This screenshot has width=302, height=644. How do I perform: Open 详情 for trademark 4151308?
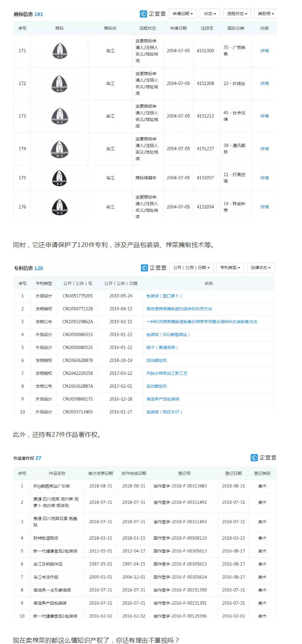click(x=265, y=84)
